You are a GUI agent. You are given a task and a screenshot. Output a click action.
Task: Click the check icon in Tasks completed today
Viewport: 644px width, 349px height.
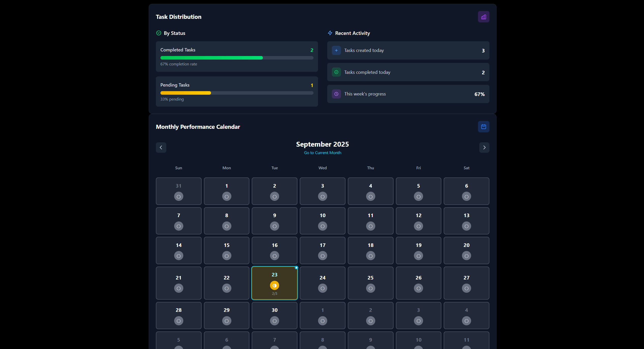pos(336,72)
